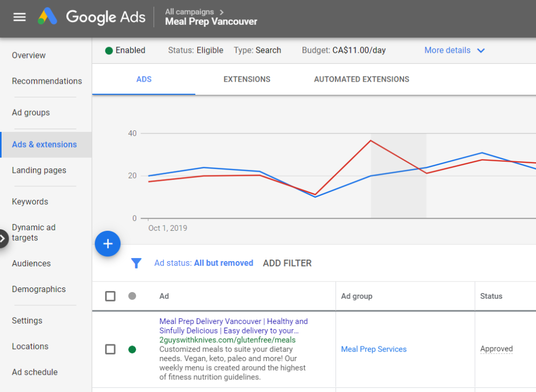This screenshot has height=392, width=536.
Task: Check the Meal Prep Delivery ad checkbox
Action: [110, 349]
